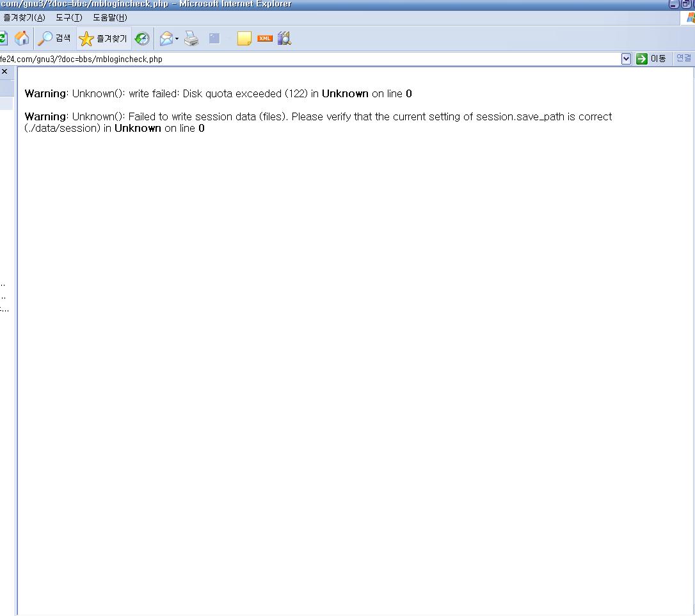
Task: Close the left sidebar panel
Action: coord(4,72)
